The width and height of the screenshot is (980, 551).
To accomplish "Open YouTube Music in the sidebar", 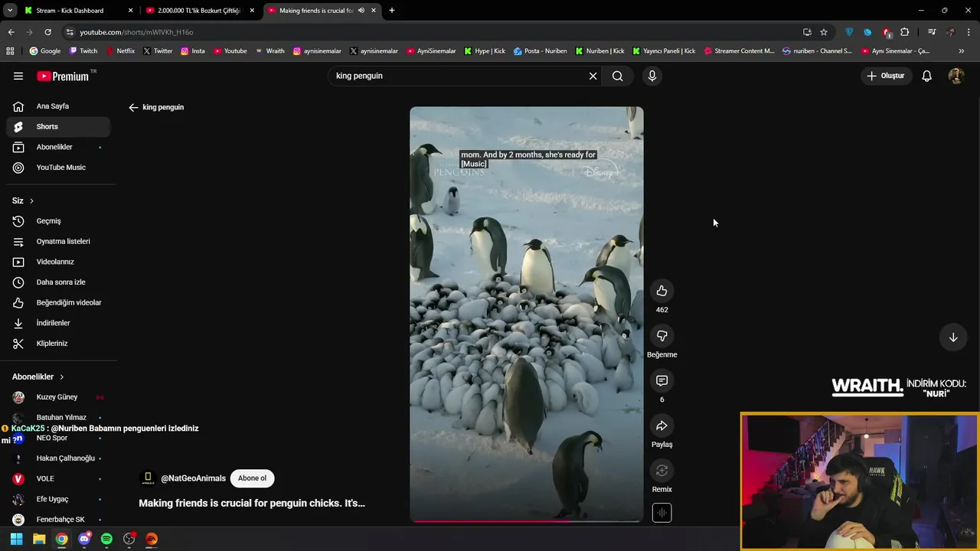I will coord(57,168).
